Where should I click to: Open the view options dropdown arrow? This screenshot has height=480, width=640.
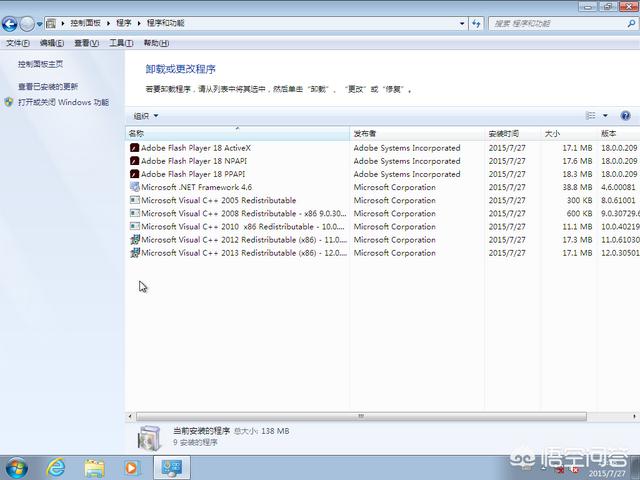pos(605,116)
